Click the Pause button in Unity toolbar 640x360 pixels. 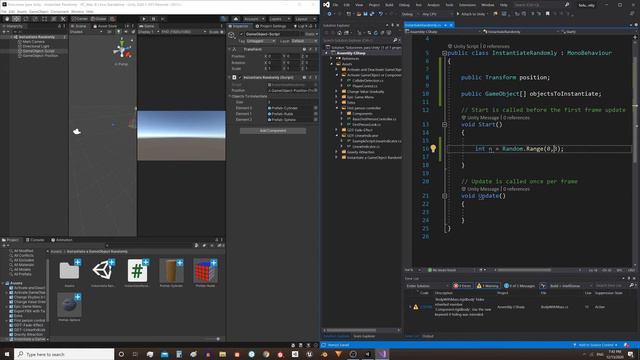coord(153,19)
